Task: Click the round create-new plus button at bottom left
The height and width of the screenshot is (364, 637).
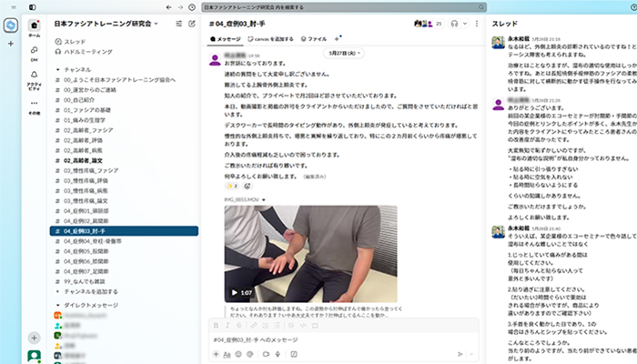Action: (x=35, y=338)
